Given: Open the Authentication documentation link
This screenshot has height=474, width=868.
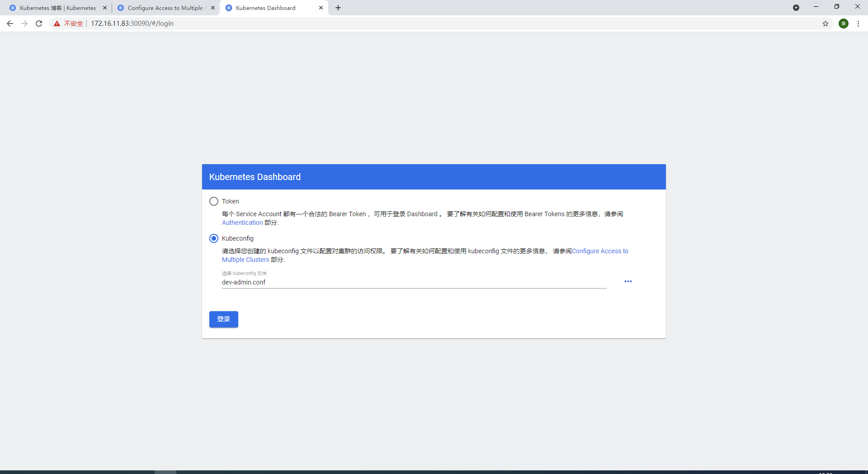Looking at the screenshot, I should click(242, 223).
